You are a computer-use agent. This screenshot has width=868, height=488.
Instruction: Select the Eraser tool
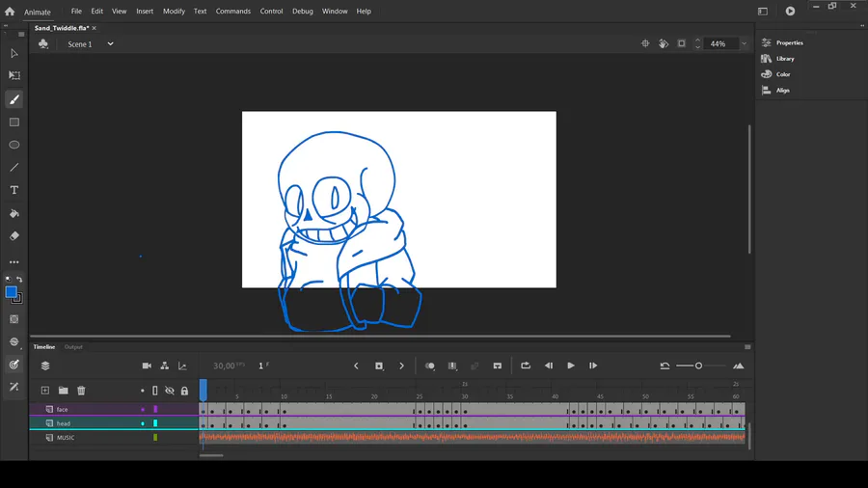(x=14, y=236)
